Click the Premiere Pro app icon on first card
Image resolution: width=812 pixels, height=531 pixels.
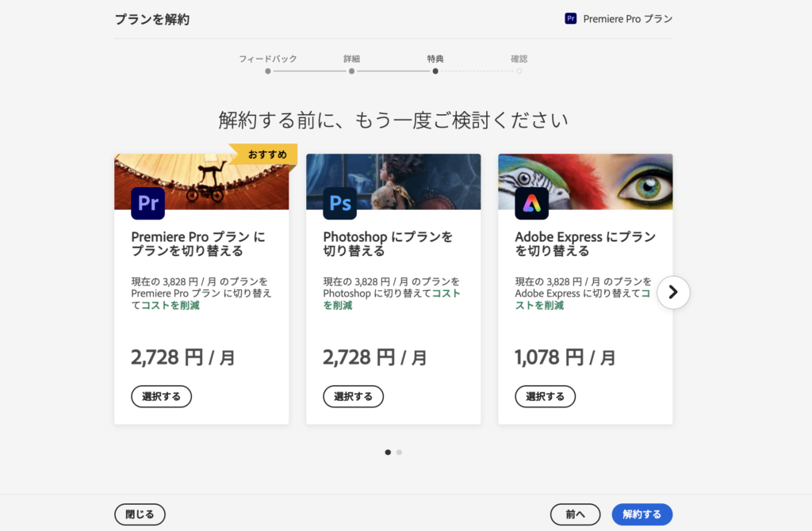pyautogui.click(x=148, y=204)
